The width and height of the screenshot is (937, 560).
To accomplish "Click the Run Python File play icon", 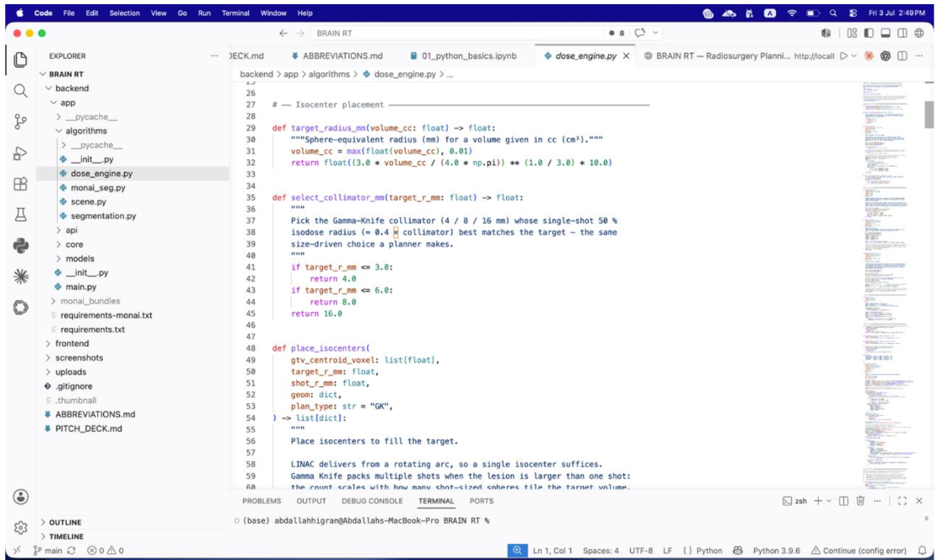I will 844,56.
